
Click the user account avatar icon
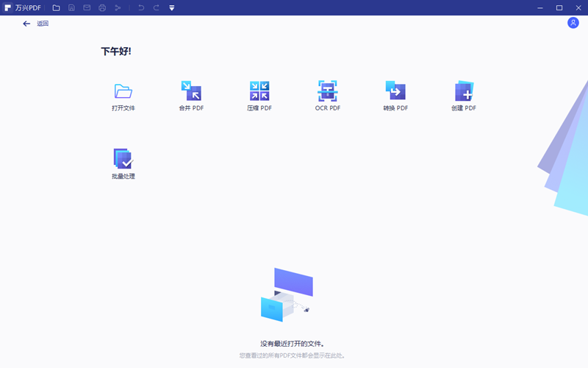click(573, 23)
